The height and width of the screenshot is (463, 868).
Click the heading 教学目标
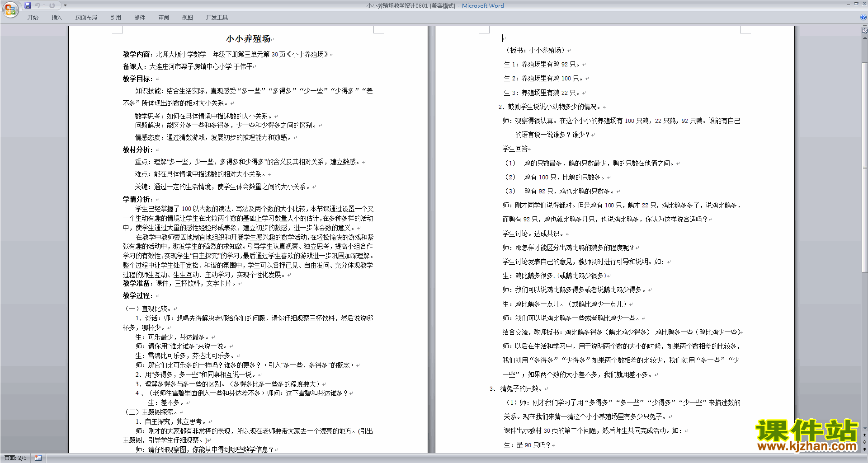(x=136, y=79)
